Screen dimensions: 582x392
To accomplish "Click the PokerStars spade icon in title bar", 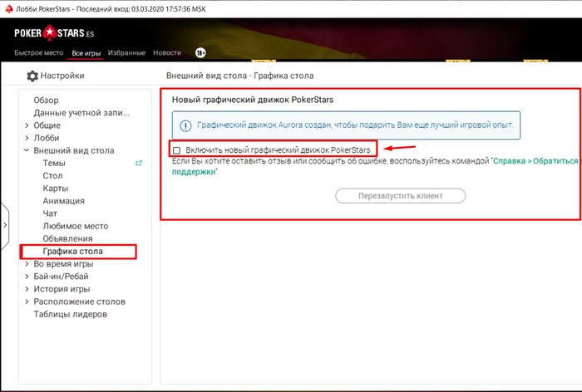I will point(9,8).
